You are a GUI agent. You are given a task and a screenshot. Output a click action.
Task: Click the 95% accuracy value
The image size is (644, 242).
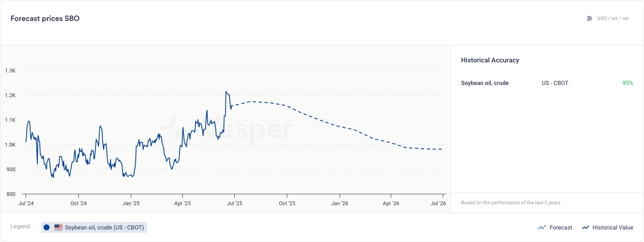tap(628, 83)
